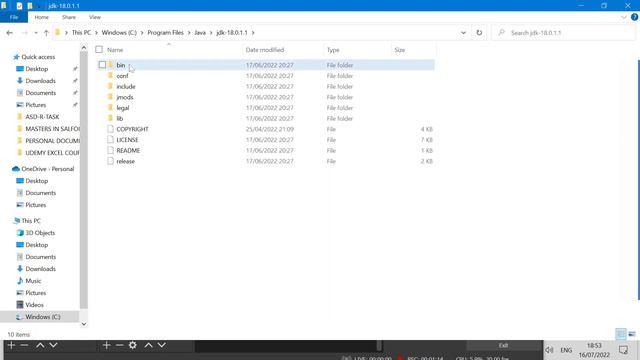This screenshot has width=640, height=360.
Task: Open the conf folder icon
Action: coord(110,76)
